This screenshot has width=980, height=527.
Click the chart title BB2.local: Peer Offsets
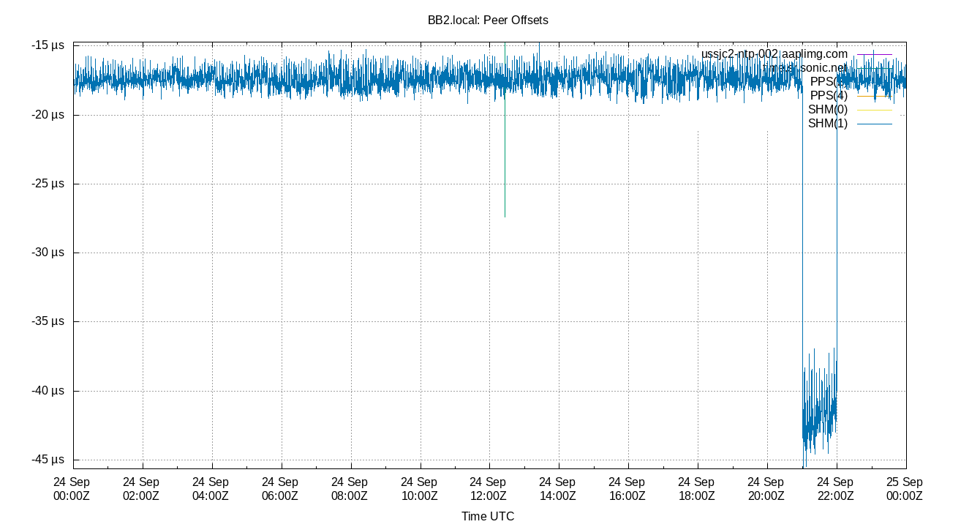click(x=488, y=20)
